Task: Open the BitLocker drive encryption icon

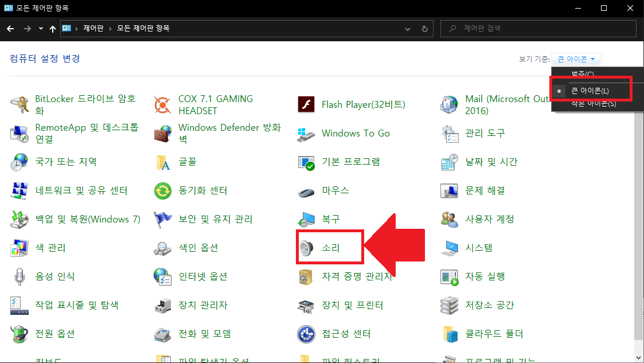Action: pyautogui.click(x=19, y=105)
